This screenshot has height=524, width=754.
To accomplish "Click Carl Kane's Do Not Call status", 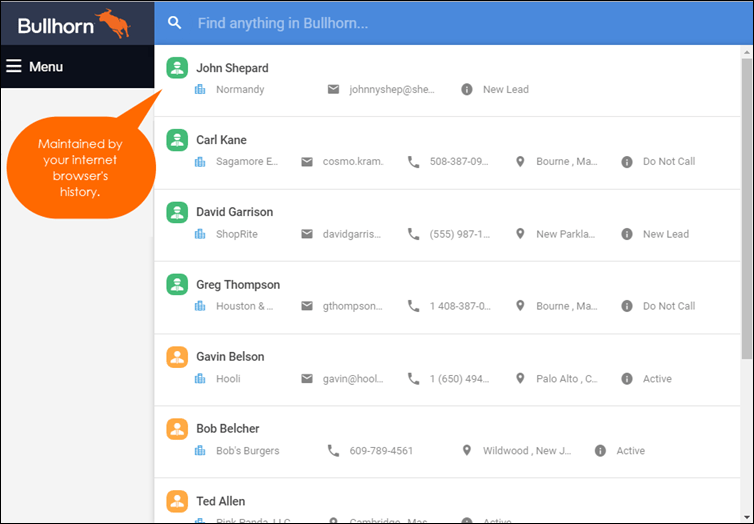I will coord(669,162).
